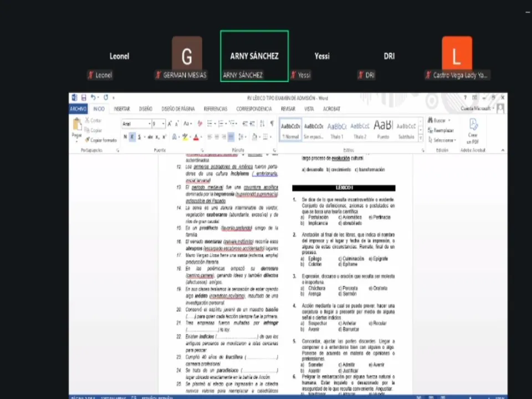
Task: Click the account avatar next to Cuenta Microsoft
Action: point(500,109)
